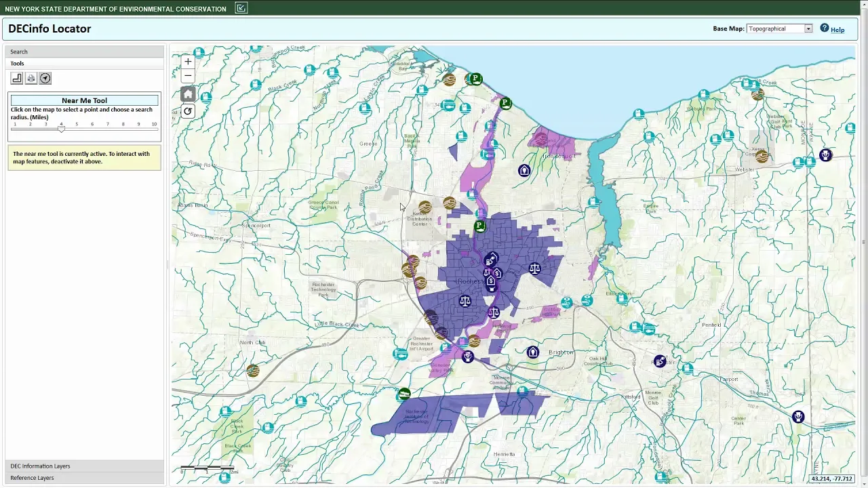The image size is (868, 488).
Task: Click the coordinates readout 43.214, -77.712
Action: click(831, 479)
